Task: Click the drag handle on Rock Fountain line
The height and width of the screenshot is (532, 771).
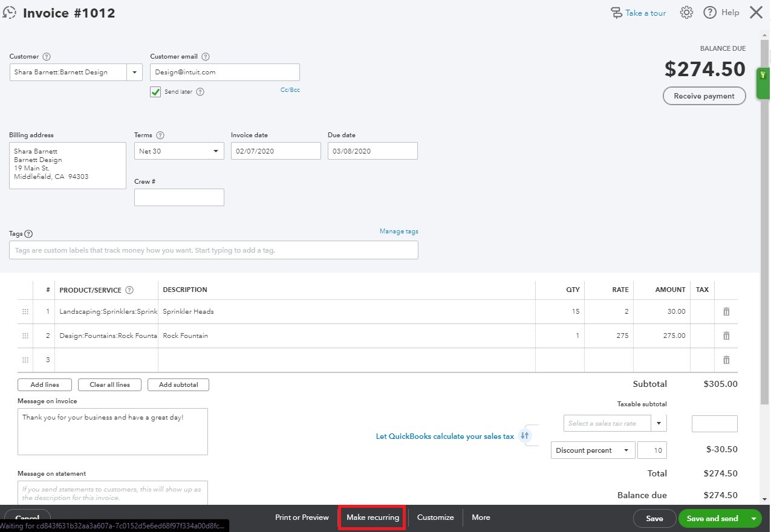Action: coord(25,336)
